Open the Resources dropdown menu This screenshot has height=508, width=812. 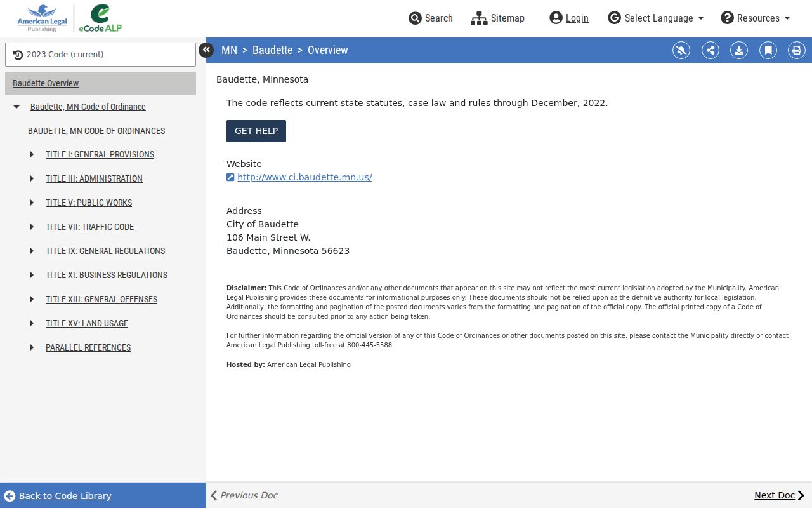(756, 18)
